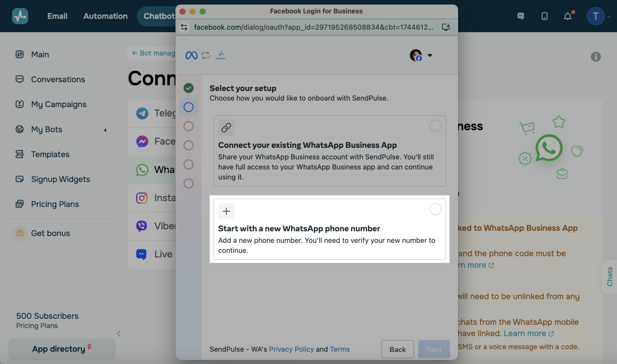Click the Meta logo in dialog
The height and width of the screenshot is (364, 617).
point(192,55)
